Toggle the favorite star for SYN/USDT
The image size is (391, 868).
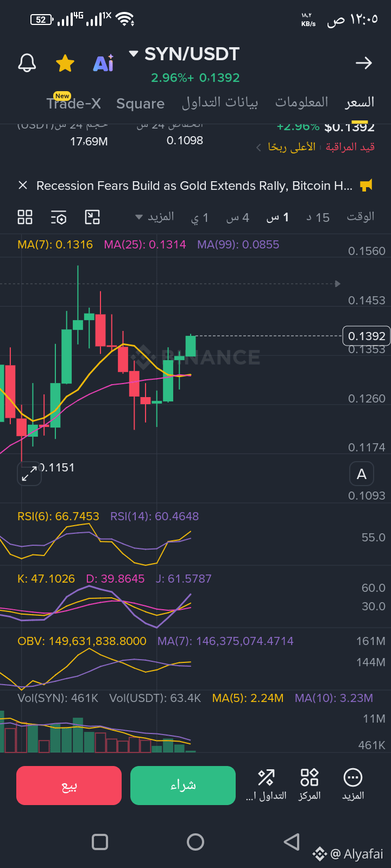(x=65, y=63)
